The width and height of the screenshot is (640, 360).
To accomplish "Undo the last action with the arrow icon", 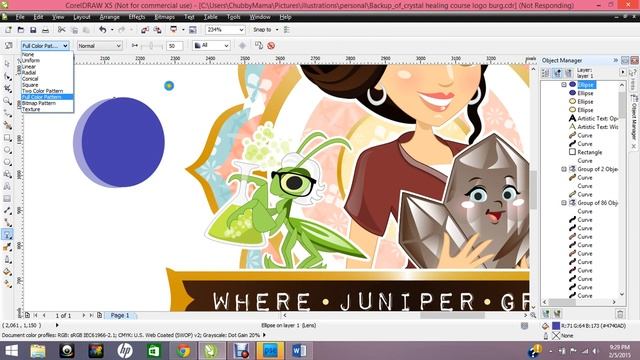I will [102, 30].
